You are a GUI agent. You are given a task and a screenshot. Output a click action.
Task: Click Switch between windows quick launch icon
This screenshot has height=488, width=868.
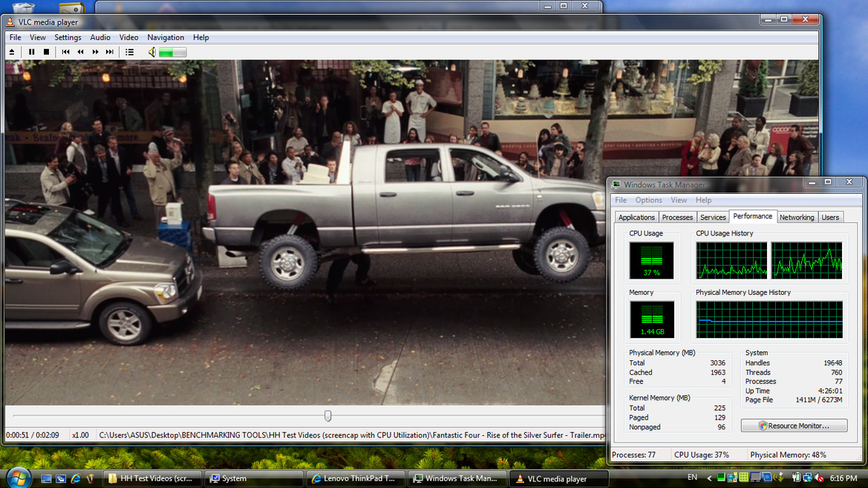61,478
